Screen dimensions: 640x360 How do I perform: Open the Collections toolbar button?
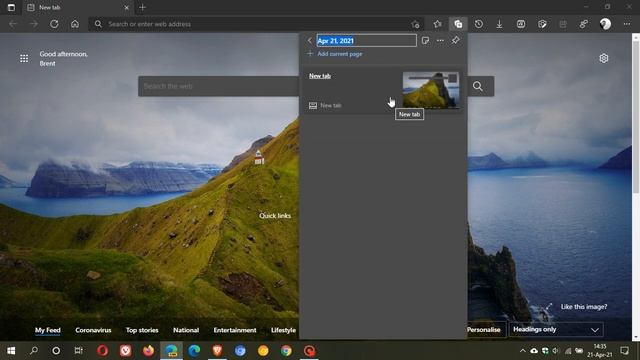click(458, 24)
